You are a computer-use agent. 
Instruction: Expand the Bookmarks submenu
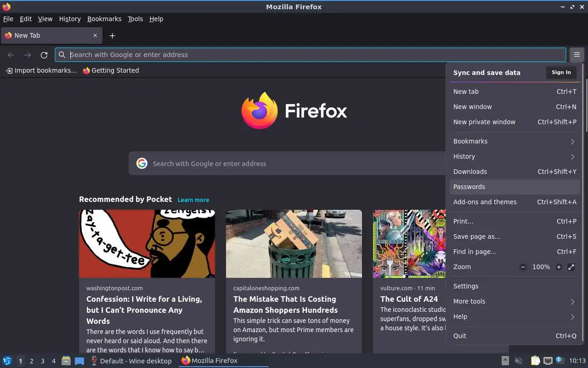point(514,141)
